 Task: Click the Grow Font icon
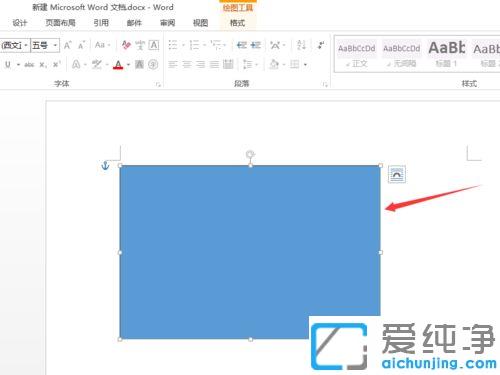[68, 45]
